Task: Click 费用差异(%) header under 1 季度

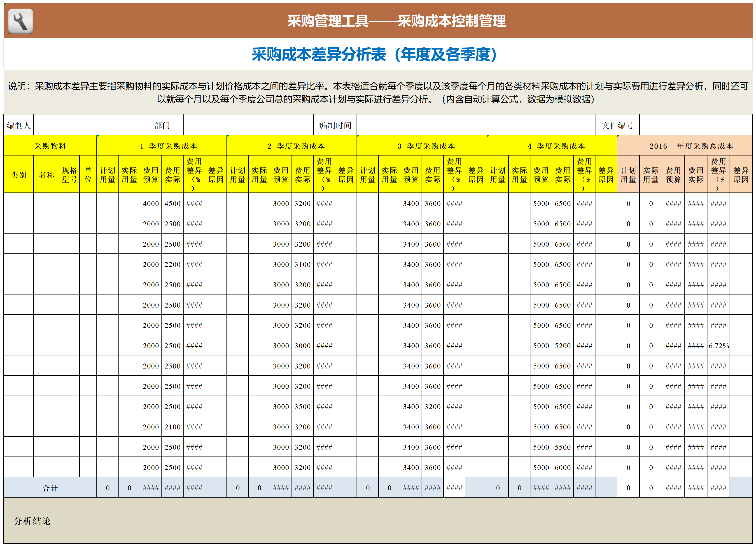Action: [x=194, y=174]
